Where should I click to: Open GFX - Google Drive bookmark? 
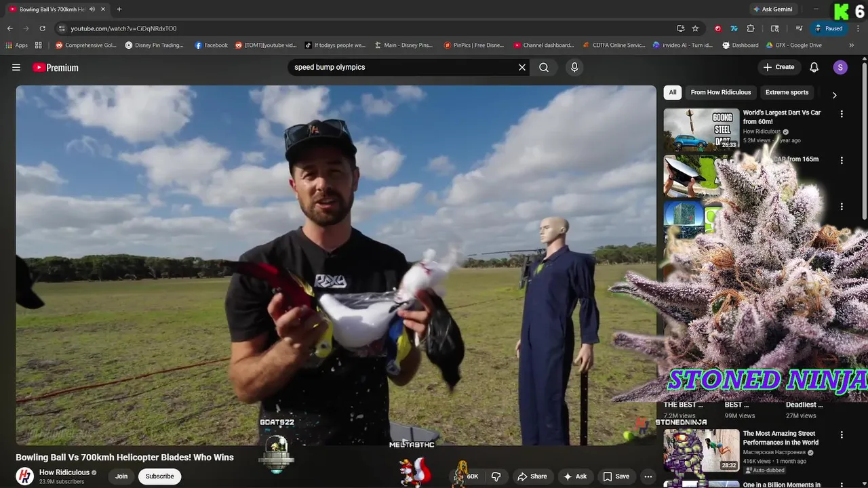[793, 45]
